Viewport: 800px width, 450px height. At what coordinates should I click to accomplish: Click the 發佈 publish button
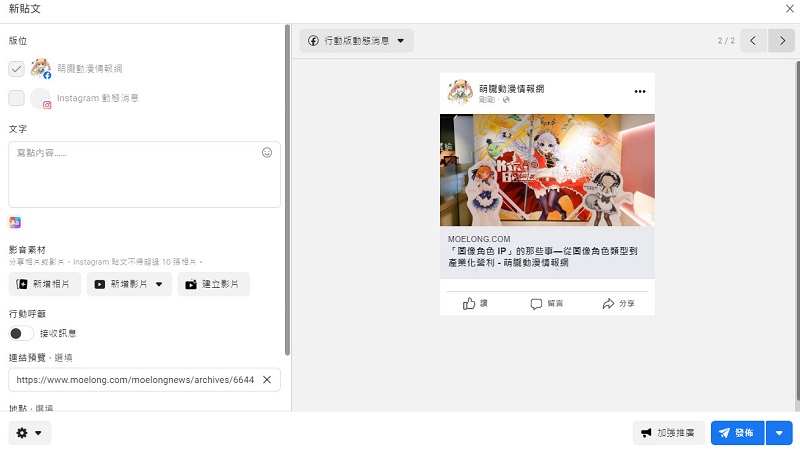point(737,433)
